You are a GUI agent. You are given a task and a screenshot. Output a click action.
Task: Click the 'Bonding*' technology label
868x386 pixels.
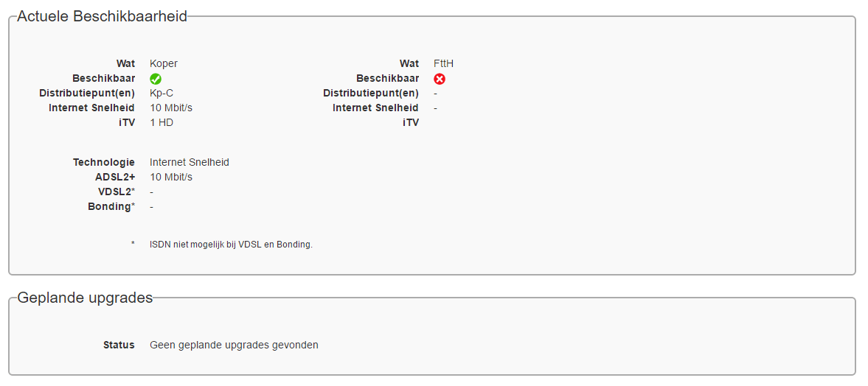tap(111, 206)
